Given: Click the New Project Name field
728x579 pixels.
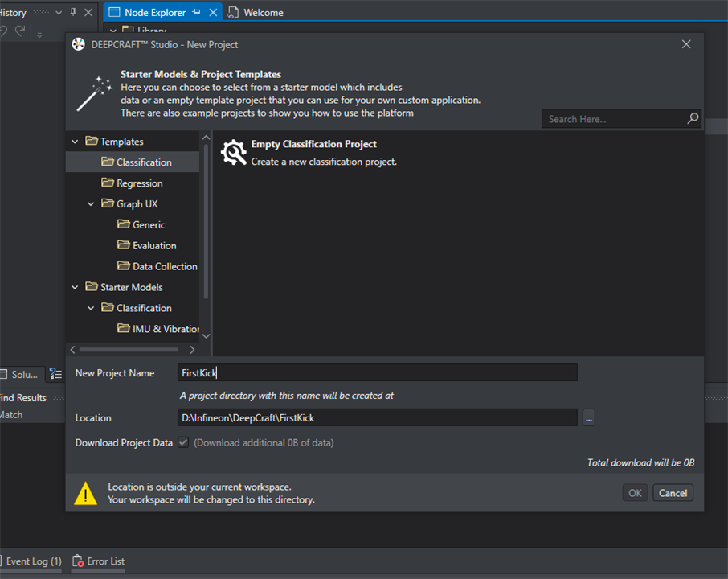Looking at the screenshot, I should [377, 372].
